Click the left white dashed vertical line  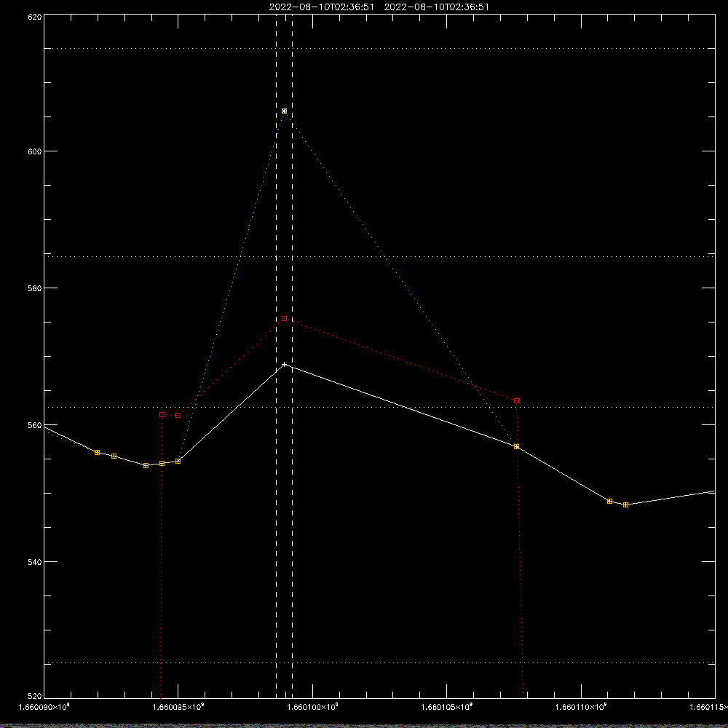(x=276, y=356)
